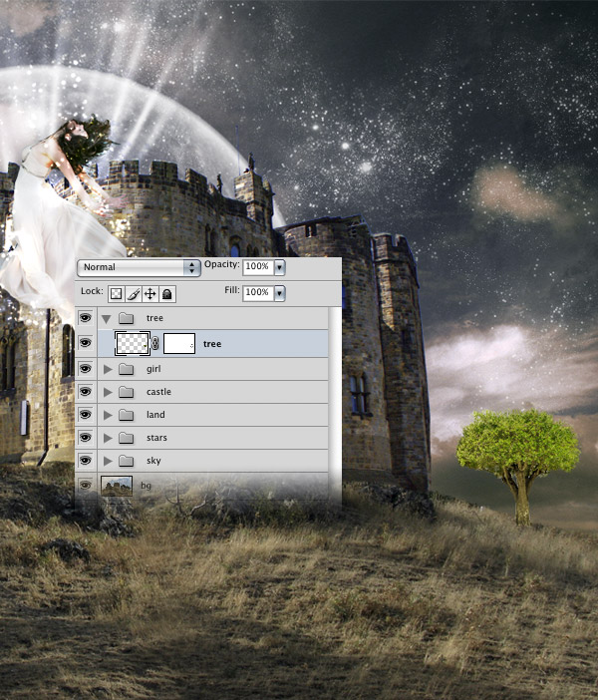
Task: Select the stars group name
Action: (x=156, y=438)
